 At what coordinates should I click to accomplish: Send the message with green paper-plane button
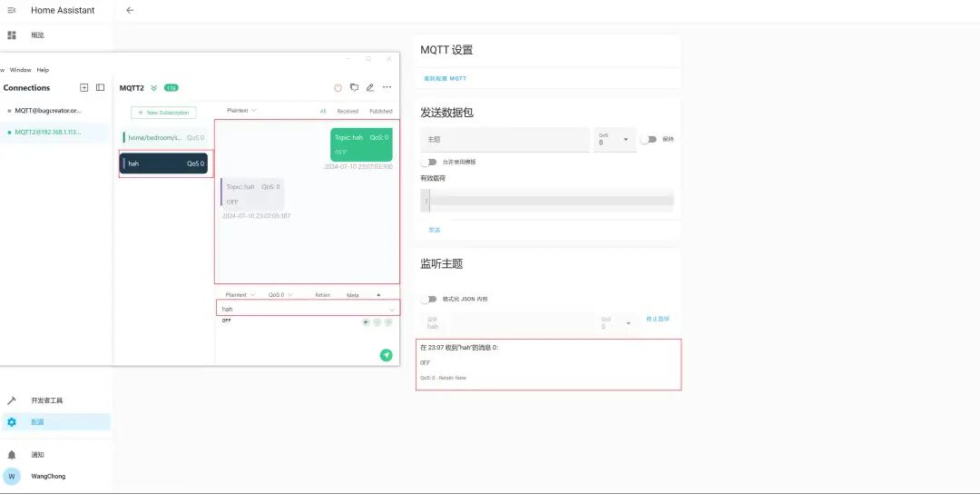(x=387, y=355)
